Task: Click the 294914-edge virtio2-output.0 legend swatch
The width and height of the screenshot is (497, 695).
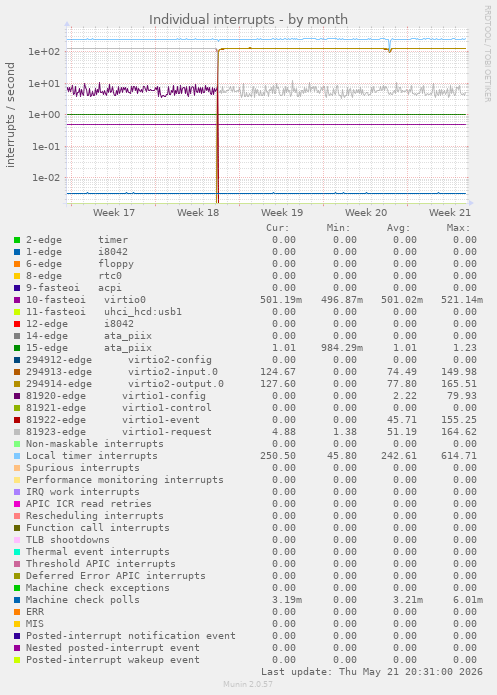Action: tap(17, 384)
